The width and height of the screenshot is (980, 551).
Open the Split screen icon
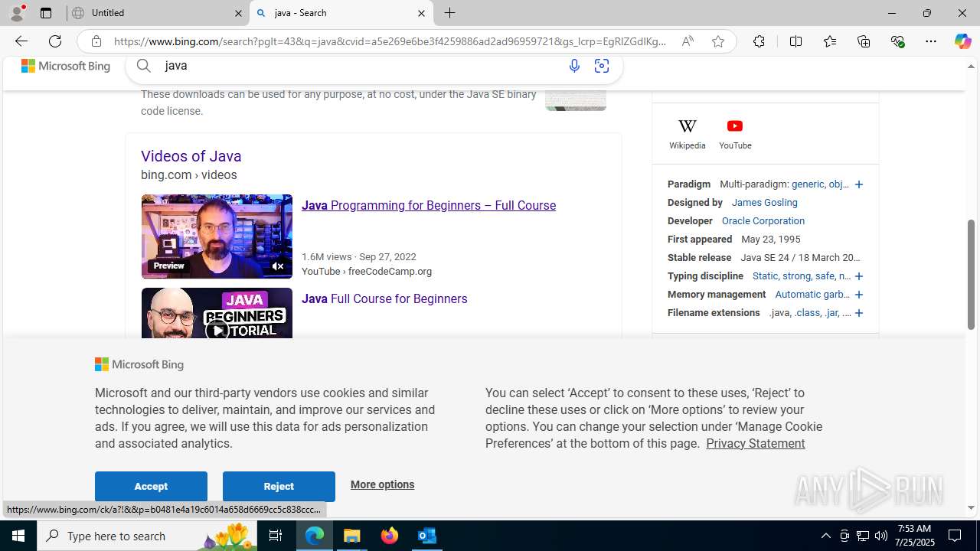(795, 41)
